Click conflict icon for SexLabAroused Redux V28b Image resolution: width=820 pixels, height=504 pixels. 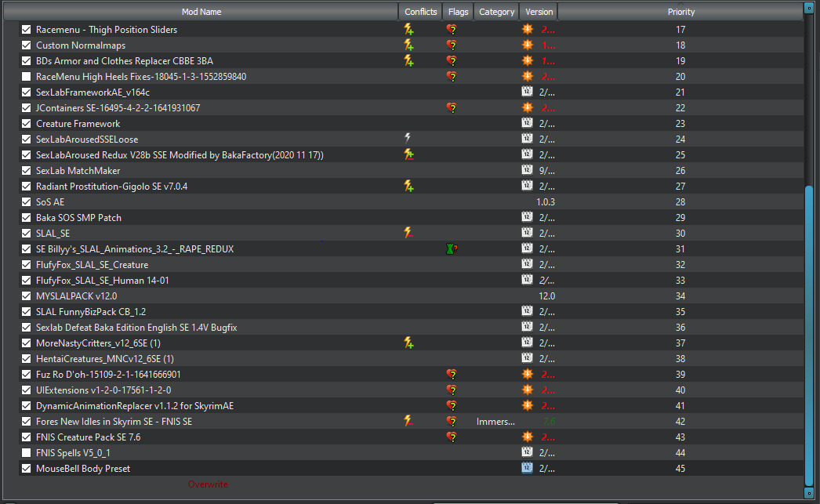[x=408, y=154]
